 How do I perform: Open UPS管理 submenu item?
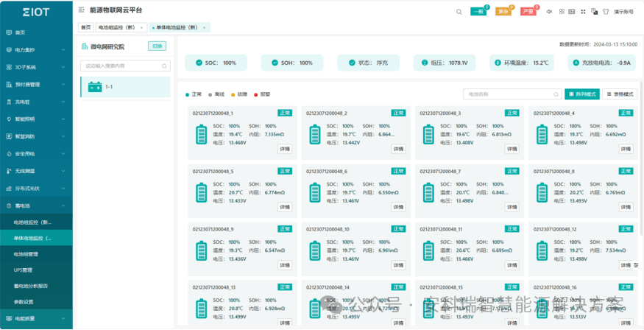pos(36,270)
